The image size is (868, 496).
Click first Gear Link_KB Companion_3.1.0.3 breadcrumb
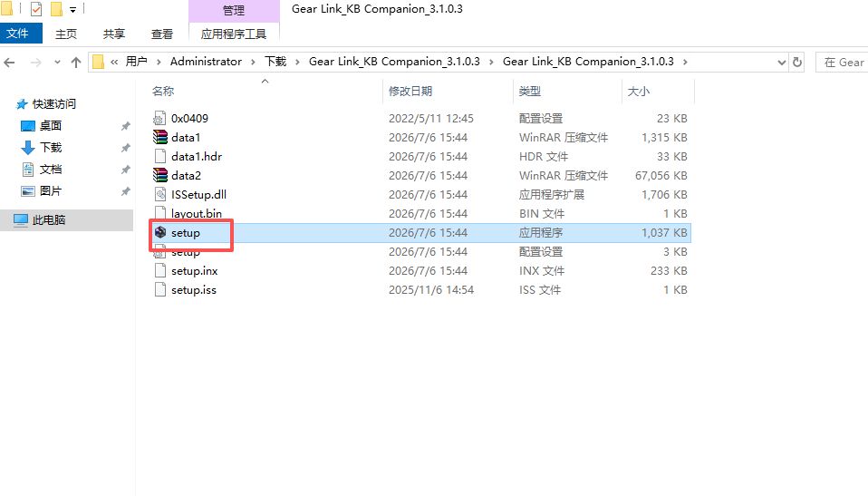pyautogui.click(x=394, y=62)
